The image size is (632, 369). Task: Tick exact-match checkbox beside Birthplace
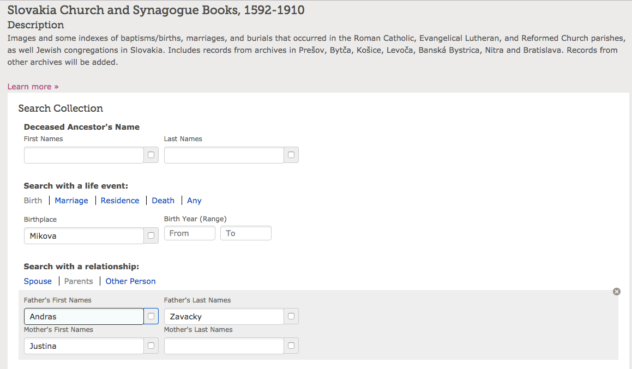tap(151, 236)
